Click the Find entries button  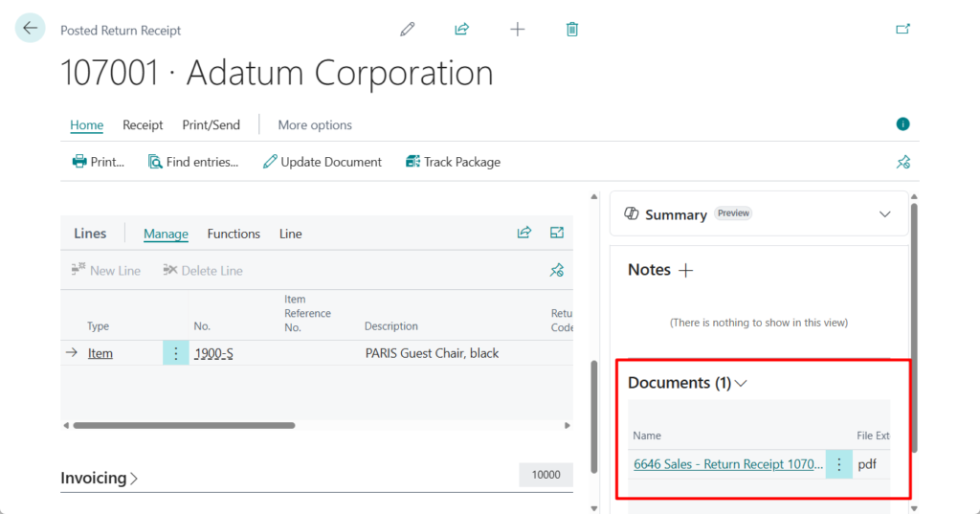193,162
